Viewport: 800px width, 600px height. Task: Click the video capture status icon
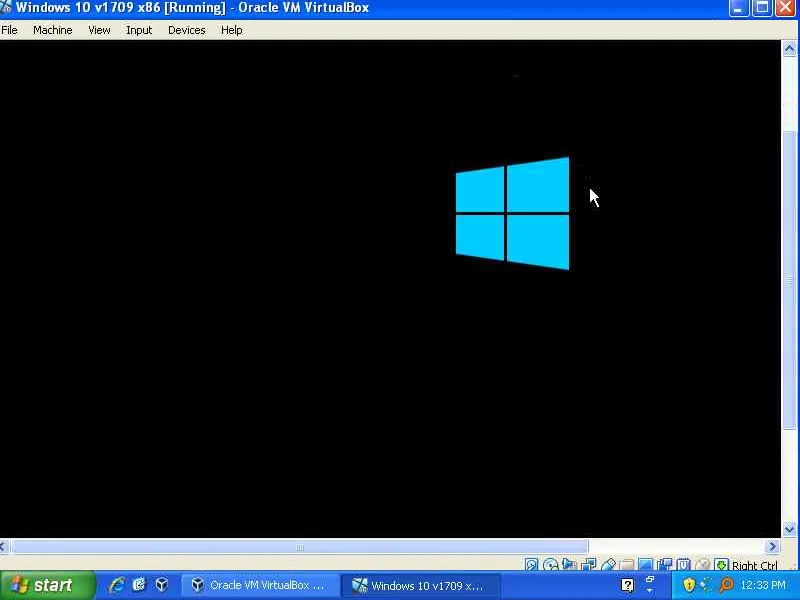(x=665, y=564)
